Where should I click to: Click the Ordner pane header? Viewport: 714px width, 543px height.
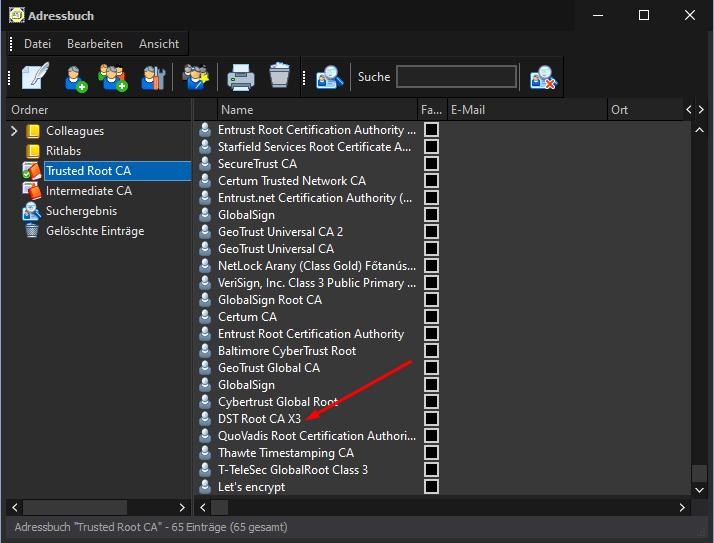(x=99, y=110)
